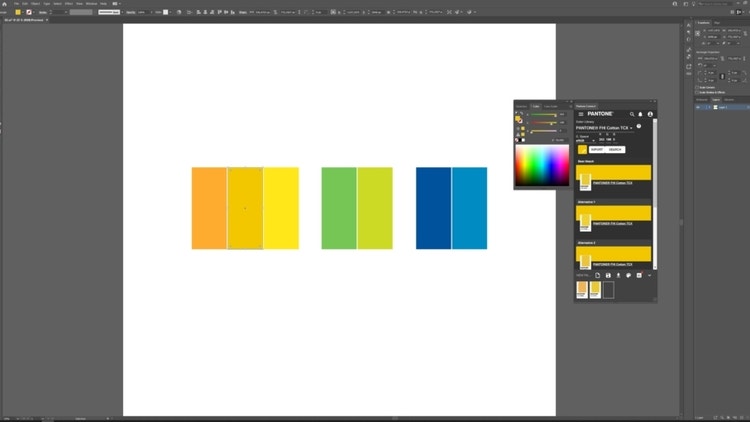Select the orange rectangle on the artboard
The width and height of the screenshot is (750, 422).
tap(209, 208)
